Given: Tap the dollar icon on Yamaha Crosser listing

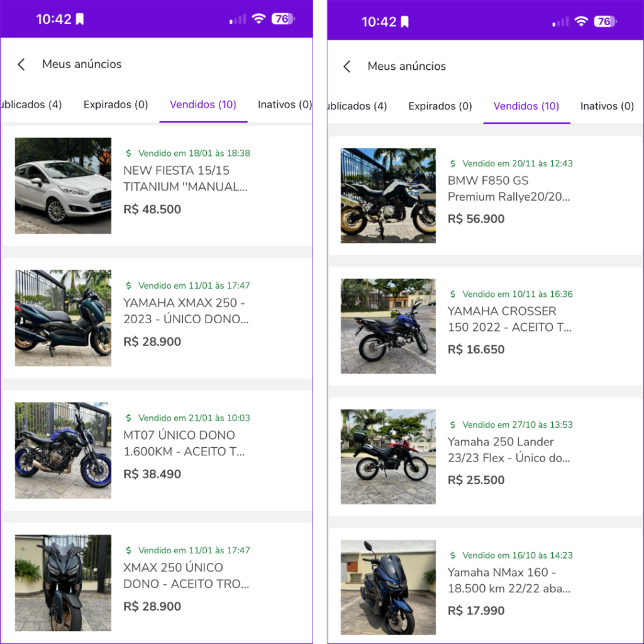Looking at the screenshot, I should tap(453, 294).
